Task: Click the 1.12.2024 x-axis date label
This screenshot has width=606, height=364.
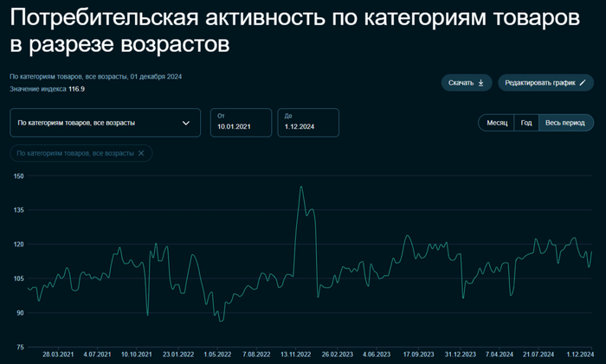Action: pos(577,354)
